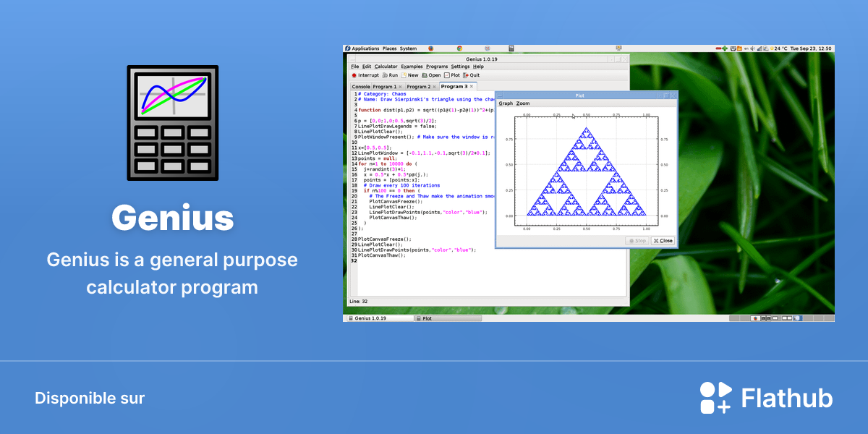This screenshot has height=434, width=868.
Task: Open the Programs menu
Action: pos(437,67)
